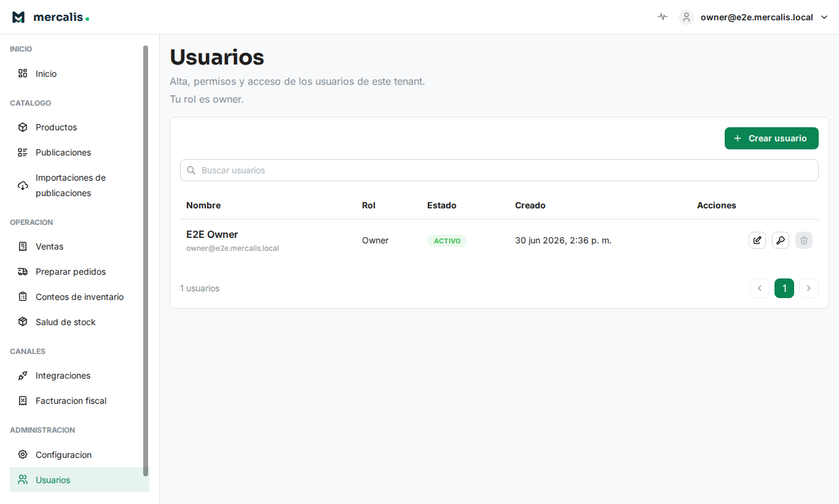Open Preparar pedidos truck icon

tap(23, 272)
